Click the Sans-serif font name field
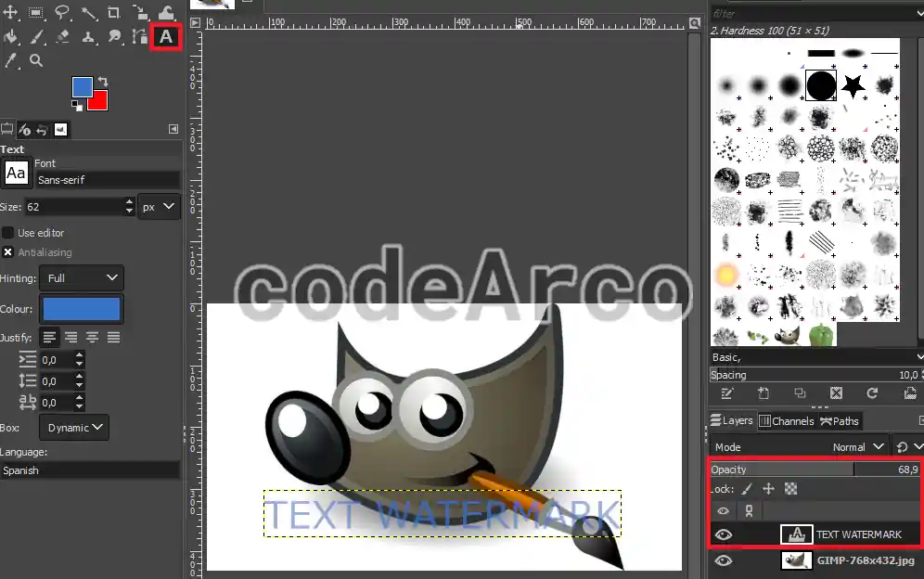924x579 pixels. [108, 180]
